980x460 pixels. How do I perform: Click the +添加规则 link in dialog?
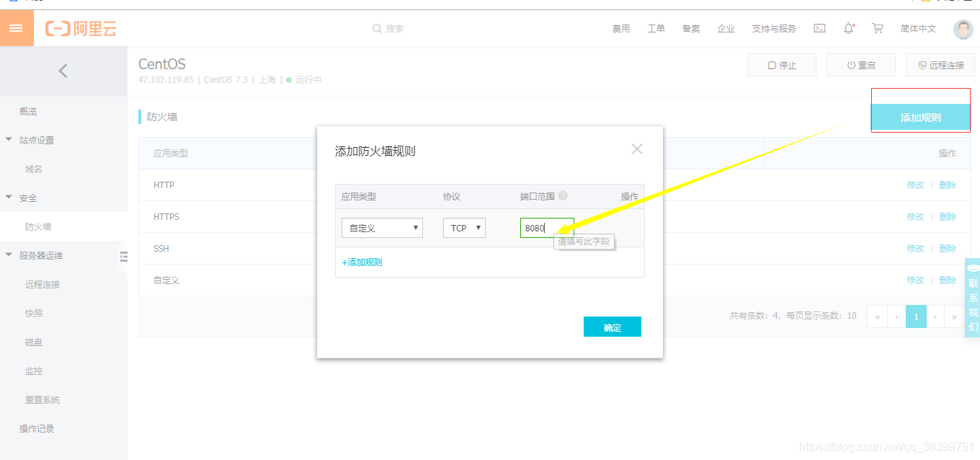(361, 262)
